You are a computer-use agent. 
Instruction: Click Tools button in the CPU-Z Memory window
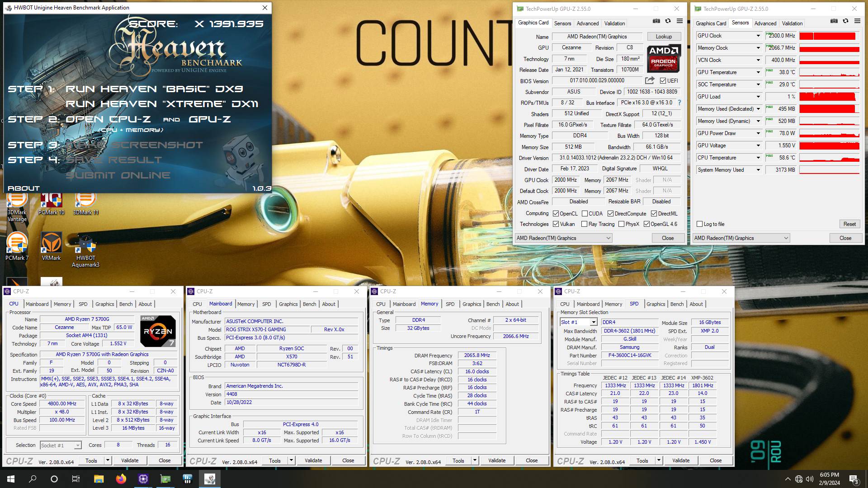click(458, 460)
